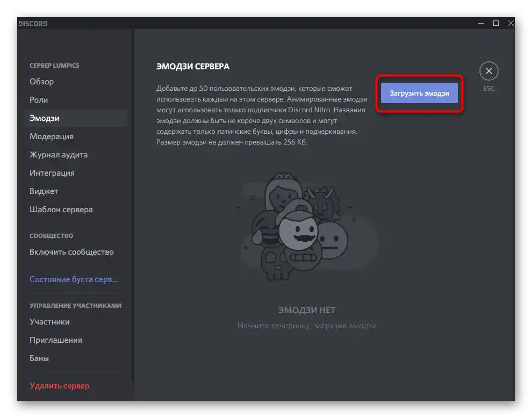
Task: Minimize the Discord window
Action: [x=481, y=24]
